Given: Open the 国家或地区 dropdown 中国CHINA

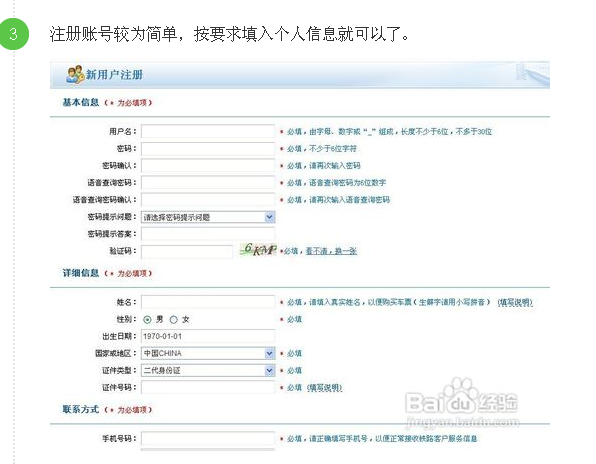Looking at the screenshot, I should 208,353.
